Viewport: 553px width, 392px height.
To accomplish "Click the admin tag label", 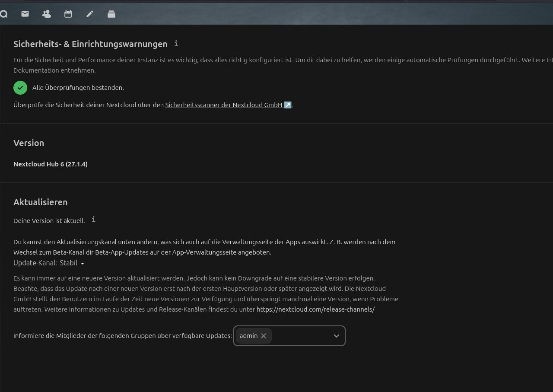I will point(248,336).
